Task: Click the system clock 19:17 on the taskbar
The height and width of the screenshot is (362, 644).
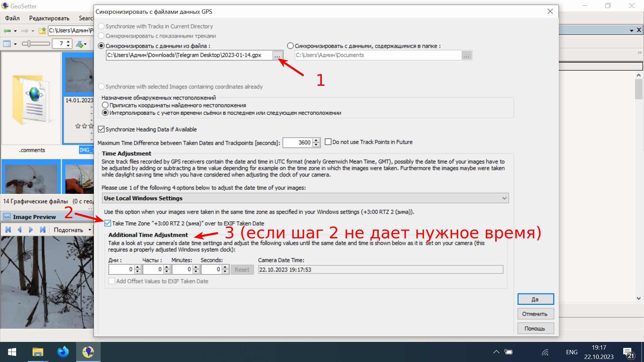Action: coord(599,348)
